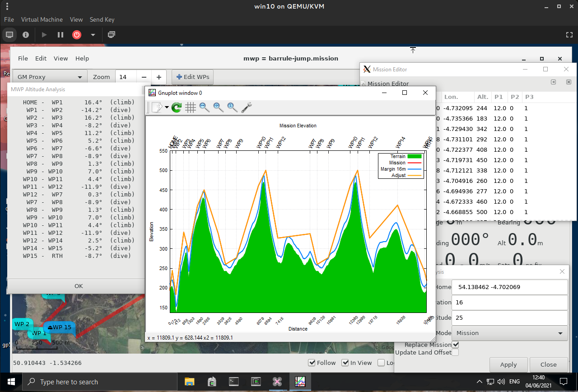Click the green replot refresh icon
578x392 pixels.
[177, 107]
